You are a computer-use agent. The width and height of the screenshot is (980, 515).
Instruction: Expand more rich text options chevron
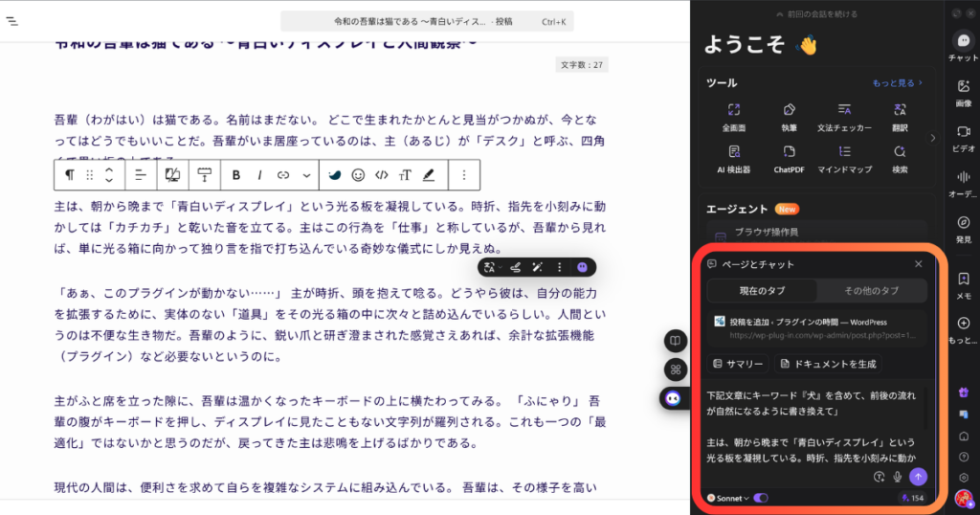(306, 175)
